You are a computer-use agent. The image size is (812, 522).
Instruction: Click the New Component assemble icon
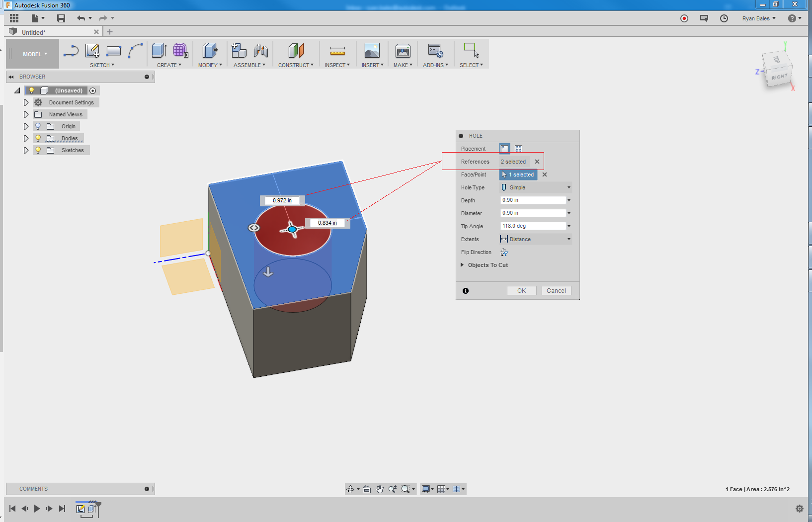coord(239,50)
